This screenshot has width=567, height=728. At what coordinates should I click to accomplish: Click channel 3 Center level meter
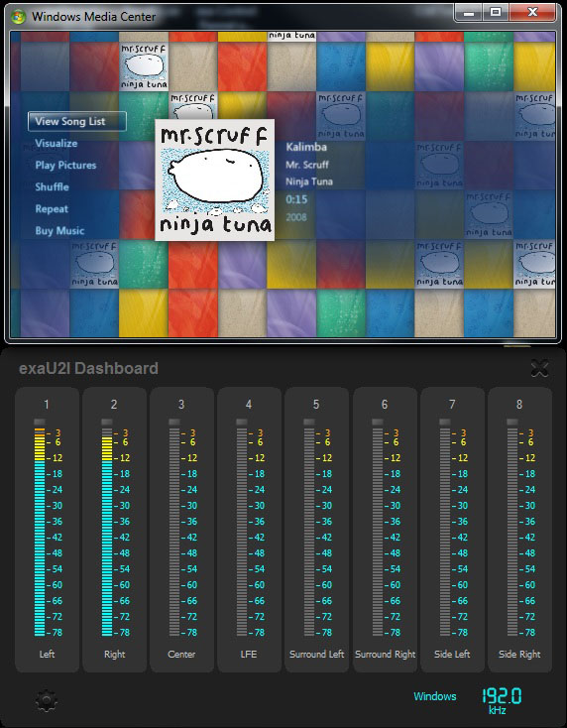tap(174, 532)
